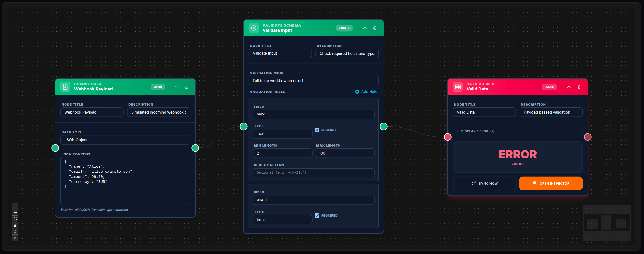The height and width of the screenshot is (254, 644).
Task: Uncheck REQUIRED on the email field rule
Action: click(317, 215)
